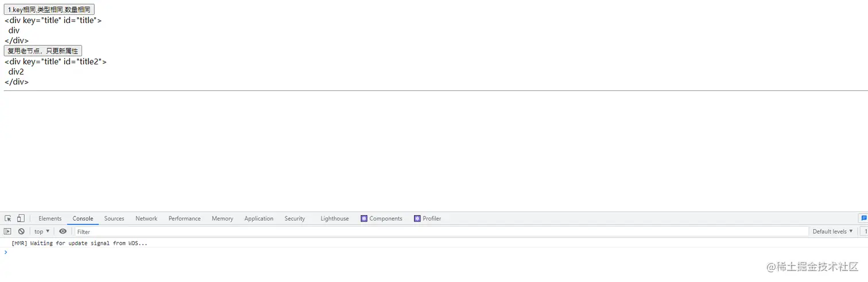Viewport: 868px width, 282px height.
Task: Click the closing tag below 'div2'
Action: pyautogui.click(x=17, y=82)
